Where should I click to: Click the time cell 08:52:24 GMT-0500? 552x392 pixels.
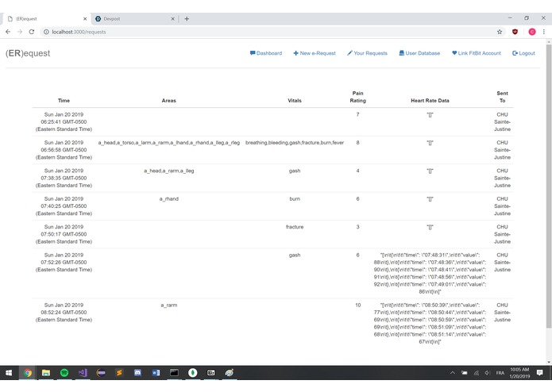click(x=64, y=312)
